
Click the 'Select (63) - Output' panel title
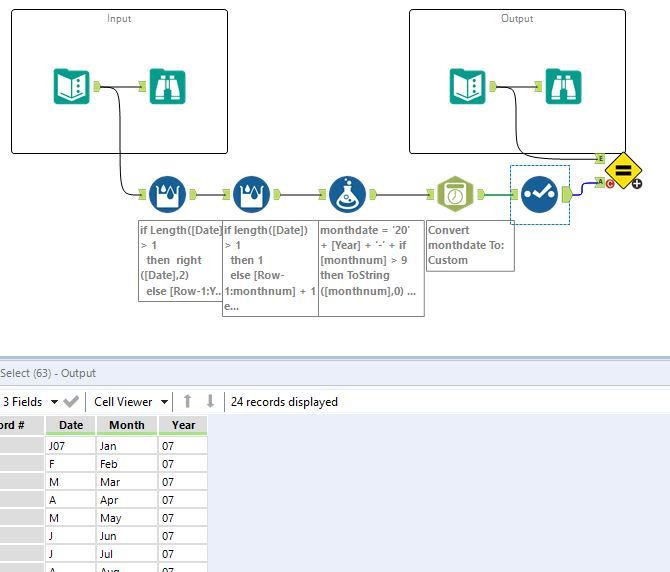tap(48, 373)
